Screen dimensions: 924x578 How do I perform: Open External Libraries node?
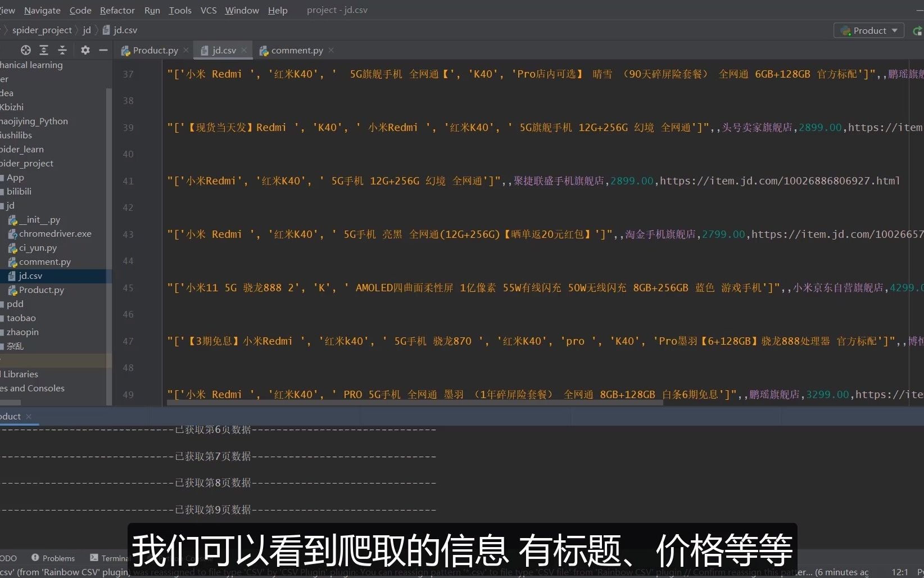[x=19, y=374]
